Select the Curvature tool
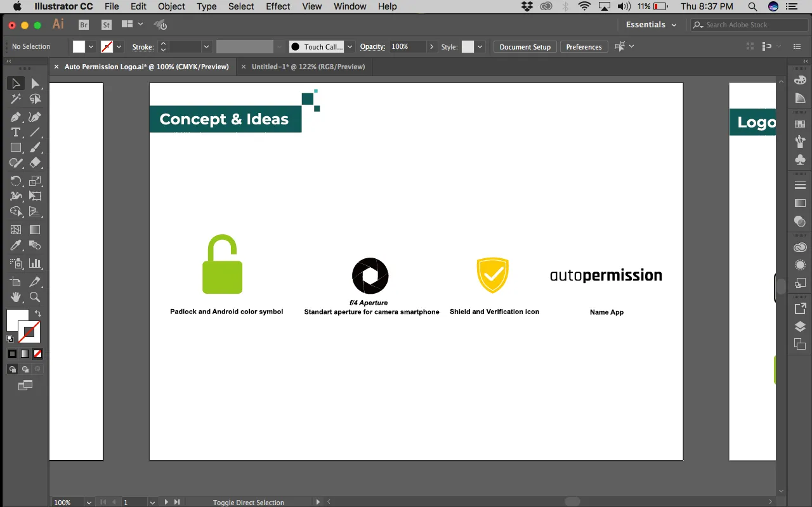This screenshot has height=507, width=812. tap(36, 117)
